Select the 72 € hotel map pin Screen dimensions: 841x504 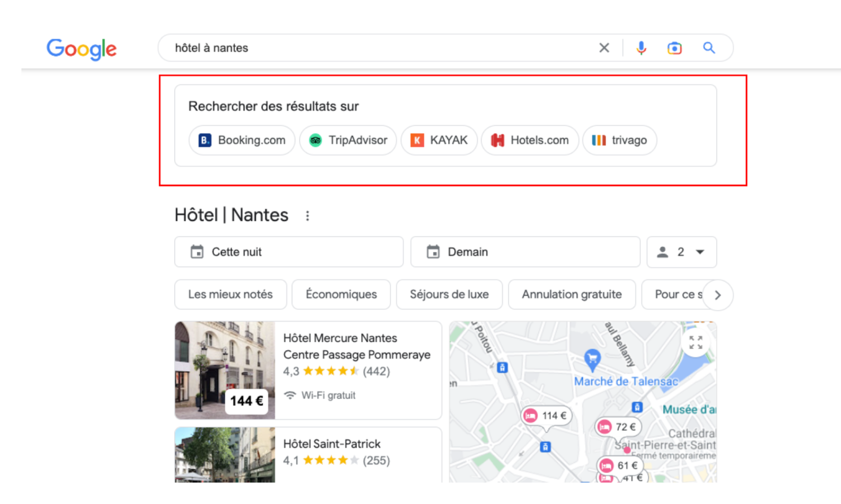click(618, 427)
